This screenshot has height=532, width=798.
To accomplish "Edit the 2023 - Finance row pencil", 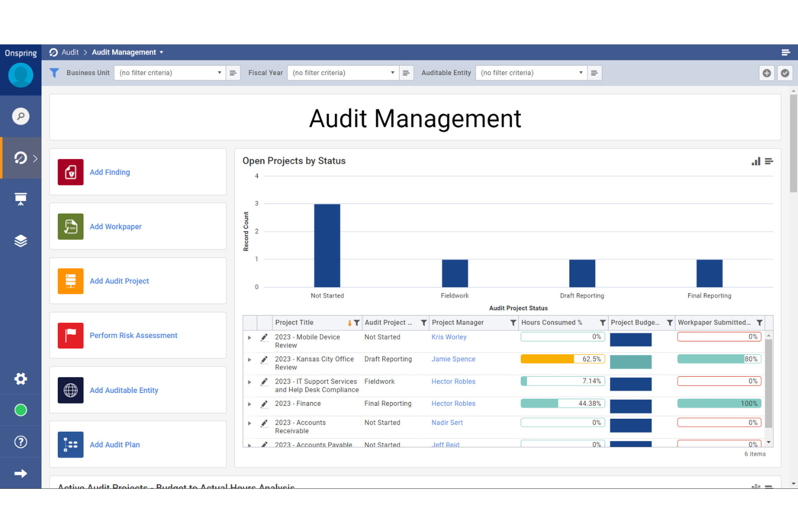I will pyautogui.click(x=264, y=404).
